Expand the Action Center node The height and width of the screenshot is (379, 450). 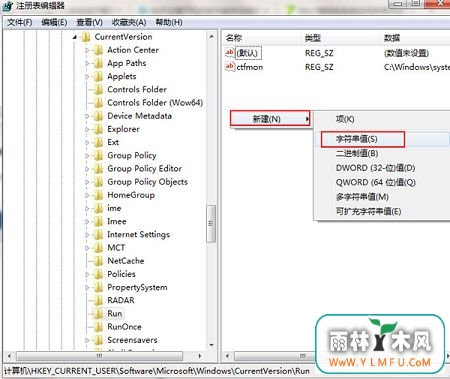87,50
